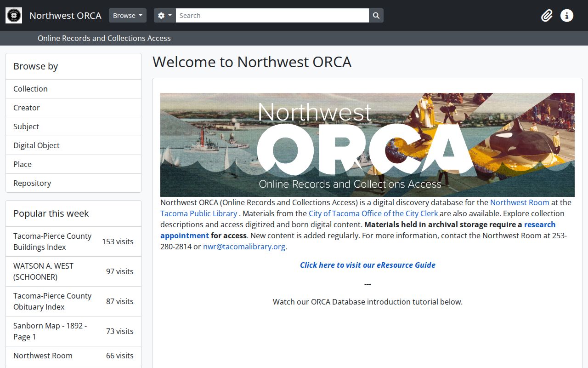Open City of Tacoma Office of the City Clerk link

pyautogui.click(x=373, y=213)
